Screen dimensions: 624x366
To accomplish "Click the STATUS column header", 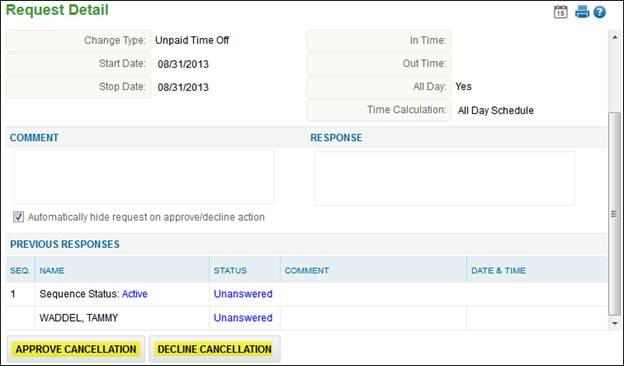I will click(230, 271).
